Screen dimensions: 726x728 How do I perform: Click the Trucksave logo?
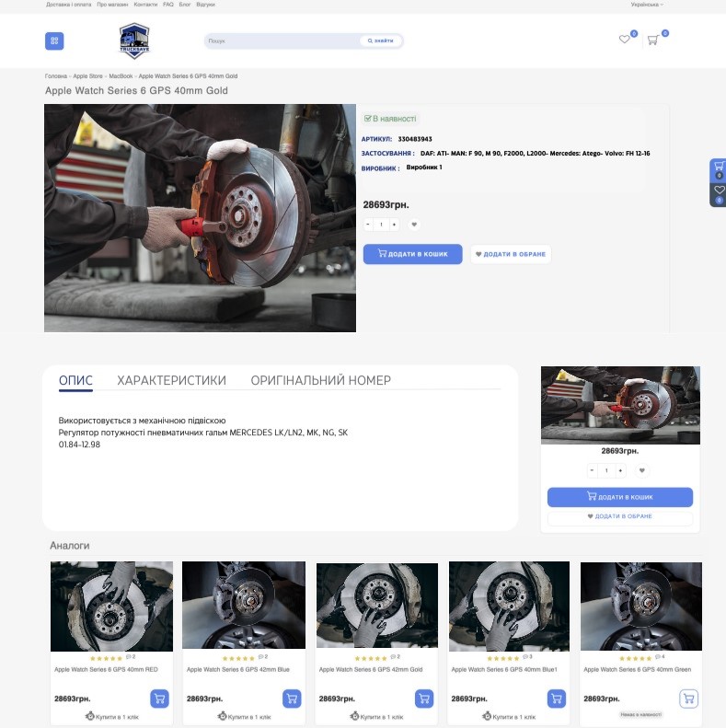tap(134, 40)
